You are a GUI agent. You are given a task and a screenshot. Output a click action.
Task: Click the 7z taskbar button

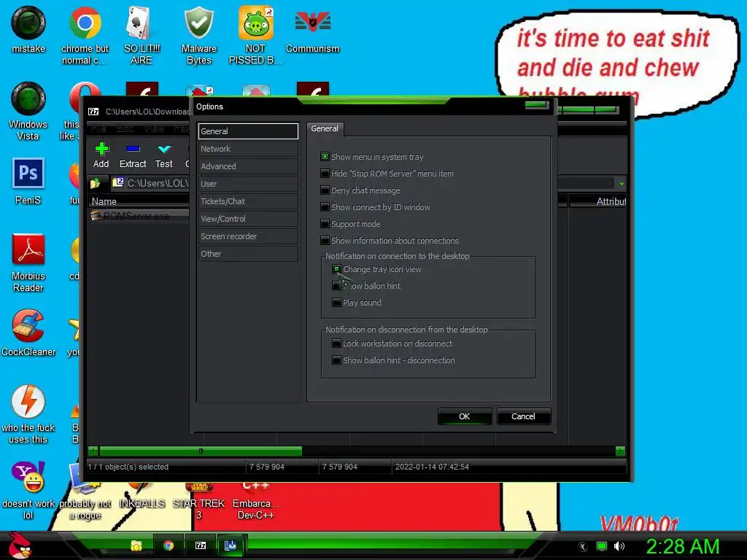click(201, 545)
